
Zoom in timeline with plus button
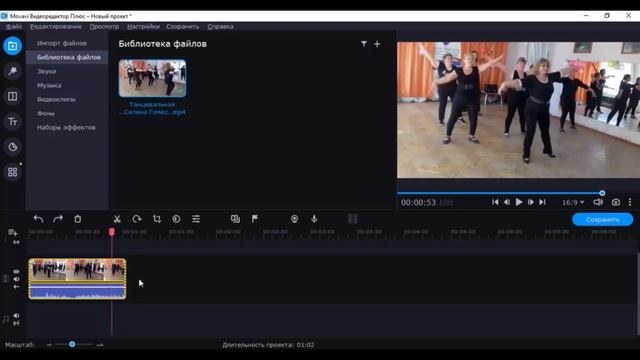[100, 345]
